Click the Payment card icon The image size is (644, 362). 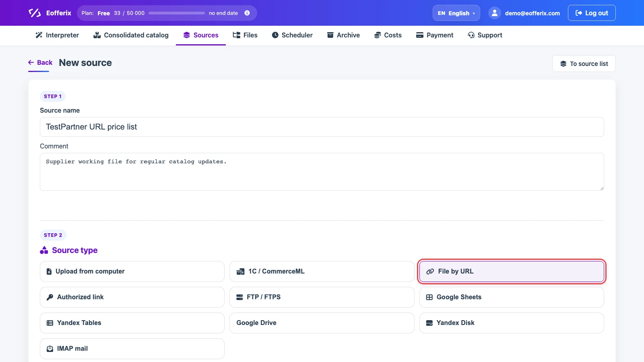(x=420, y=35)
